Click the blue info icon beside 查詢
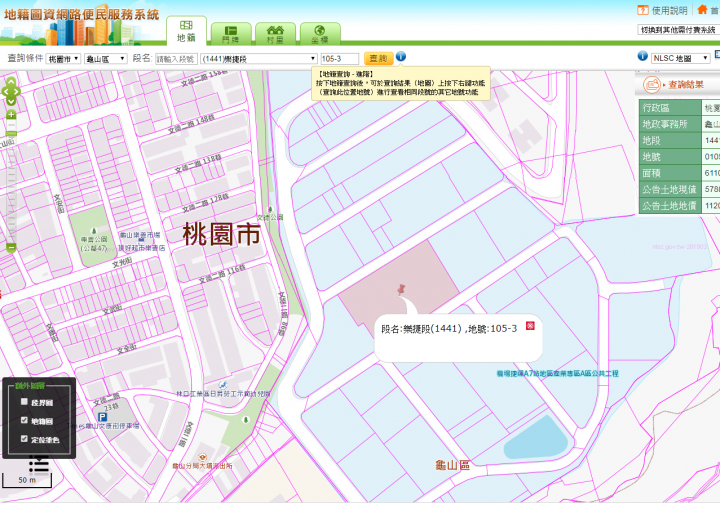720x509 pixels. point(401,57)
